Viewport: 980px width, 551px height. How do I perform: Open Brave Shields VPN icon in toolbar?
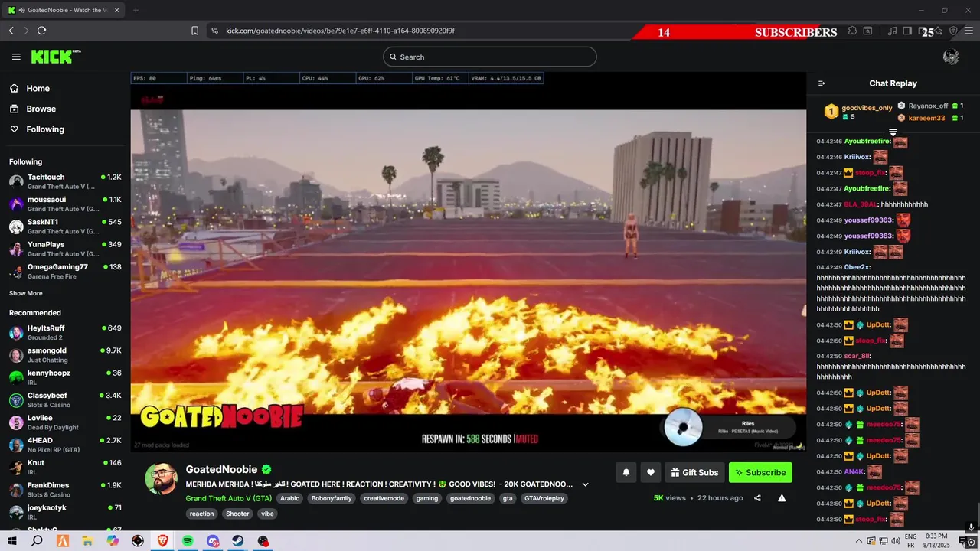point(953,31)
